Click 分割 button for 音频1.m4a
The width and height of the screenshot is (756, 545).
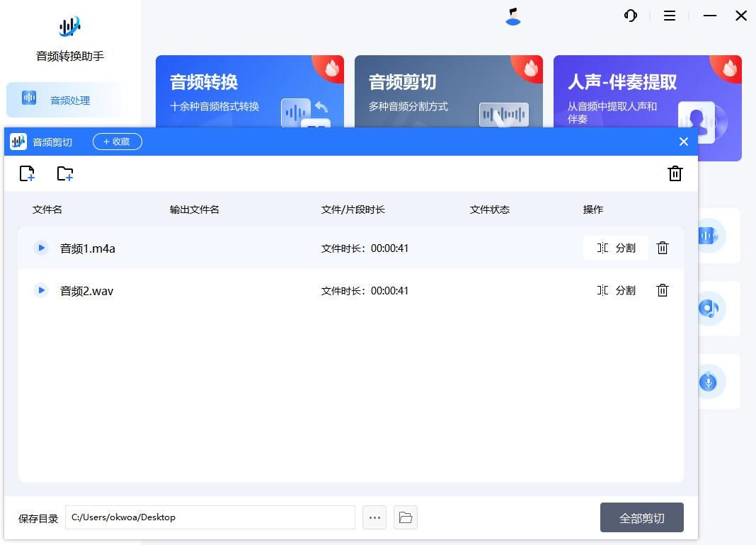[616, 248]
